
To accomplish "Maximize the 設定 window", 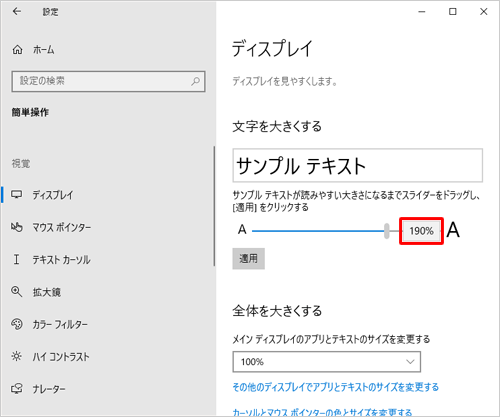I will [x=453, y=12].
